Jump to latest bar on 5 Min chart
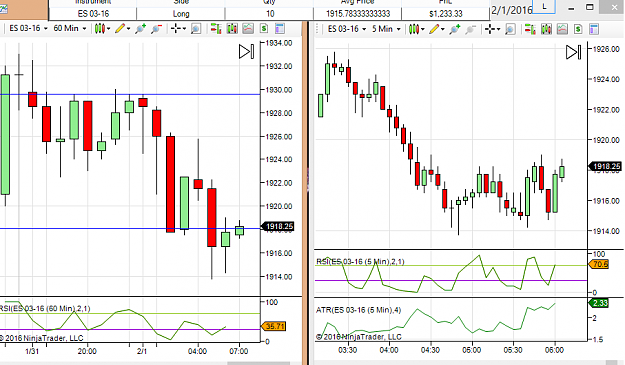Screen dimensions: 625x365 tap(574, 52)
